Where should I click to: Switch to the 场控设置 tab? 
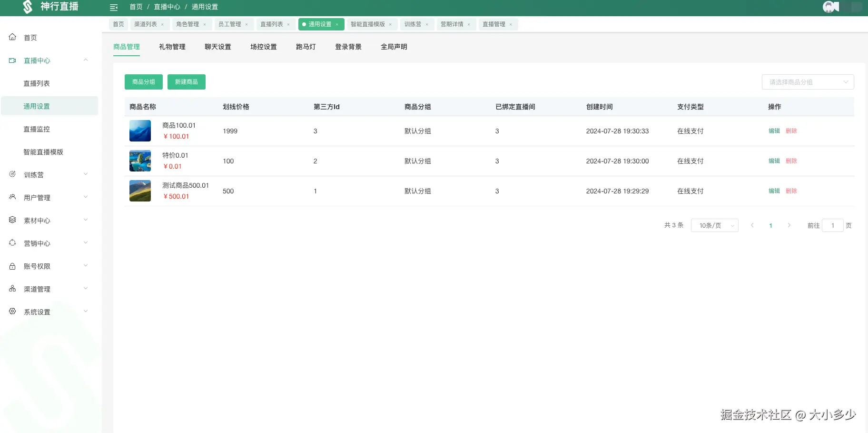[264, 47]
